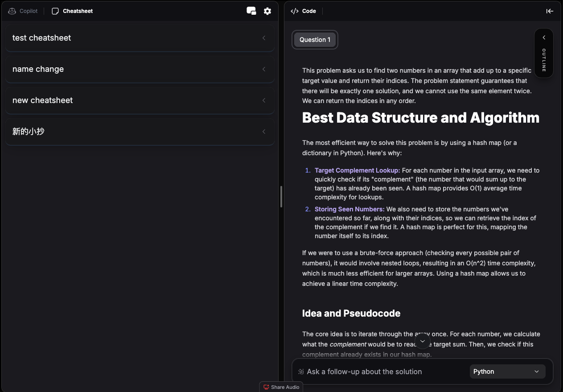Click the Code panel </> icon
The height and width of the screenshot is (392, 563).
point(295,11)
